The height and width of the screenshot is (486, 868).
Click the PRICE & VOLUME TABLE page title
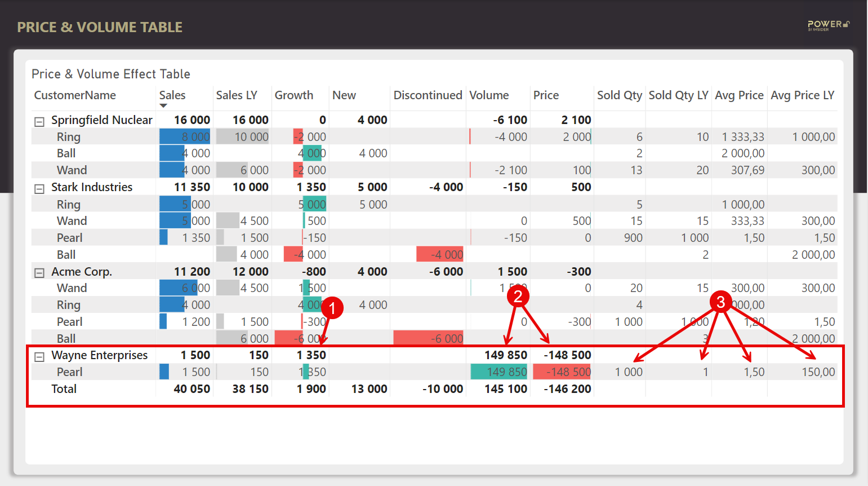click(100, 27)
